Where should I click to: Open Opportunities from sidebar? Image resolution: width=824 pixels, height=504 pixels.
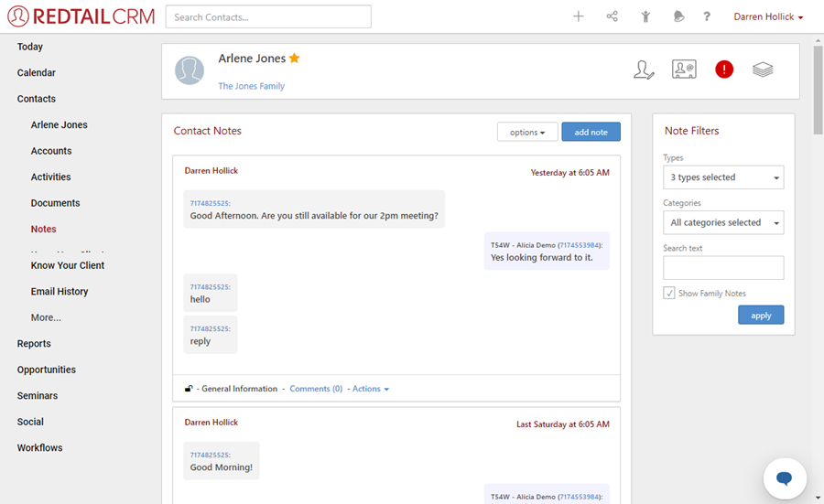tap(47, 370)
